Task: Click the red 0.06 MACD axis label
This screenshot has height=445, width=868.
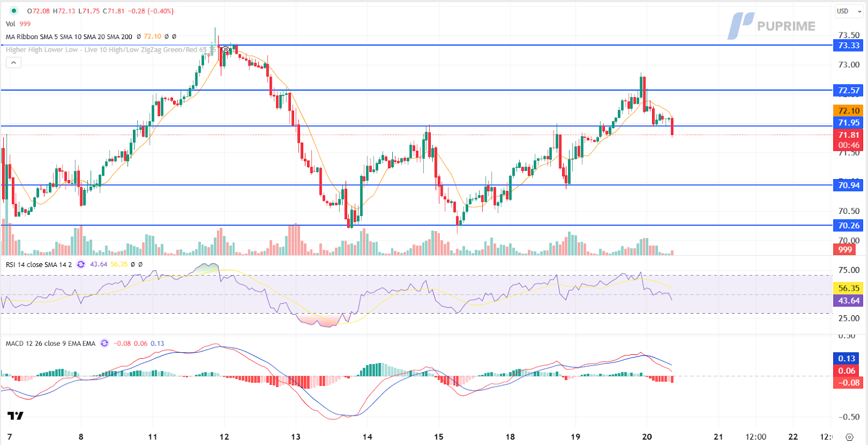Action: point(847,371)
